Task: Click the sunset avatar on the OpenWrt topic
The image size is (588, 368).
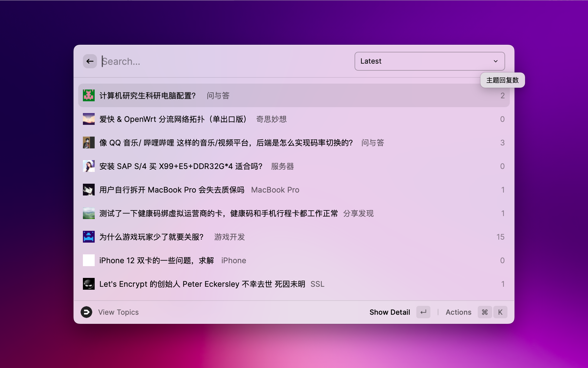Action: tap(88, 119)
